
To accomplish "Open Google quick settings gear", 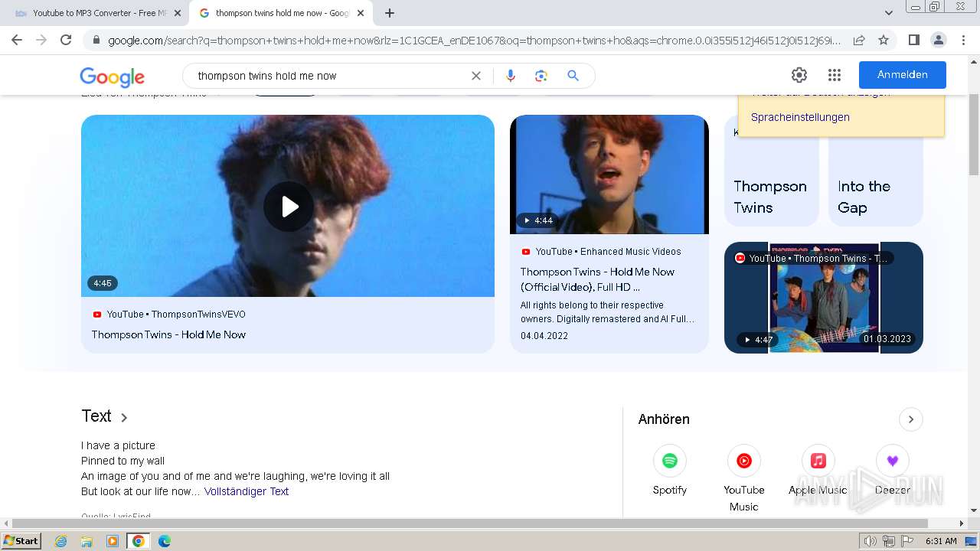I will pos(799,75).
